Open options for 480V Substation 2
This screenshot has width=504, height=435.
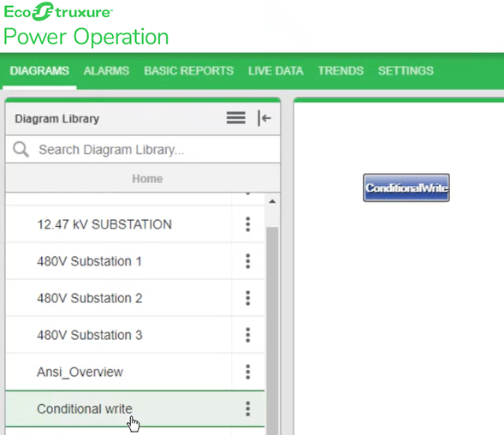pos(248,298)
